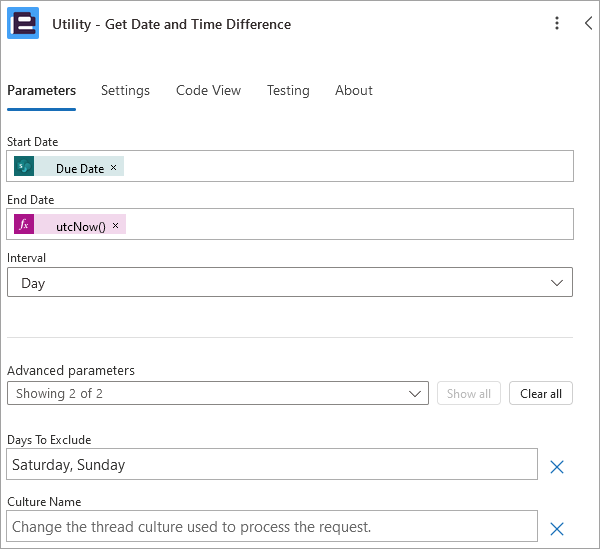Collapse the panel with the left chevron
Screen dimensions: 600x549
(589, 23)
